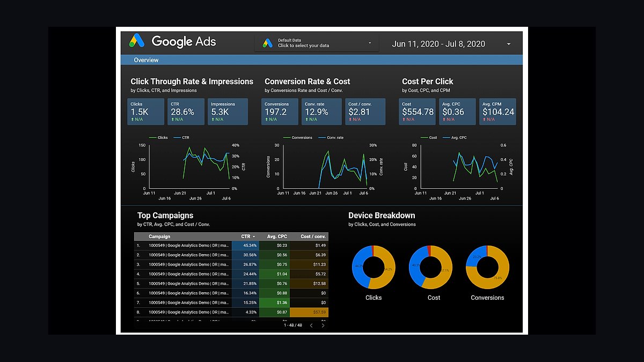Click the 30.56% CTR cell
The width and height of the screenshot is (644, 362).
245,255
